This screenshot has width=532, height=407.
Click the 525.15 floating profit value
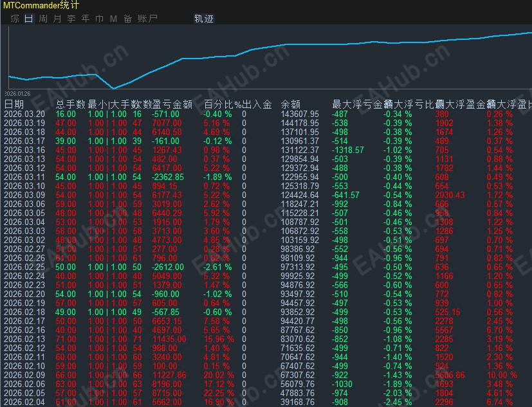coord(448,312)
